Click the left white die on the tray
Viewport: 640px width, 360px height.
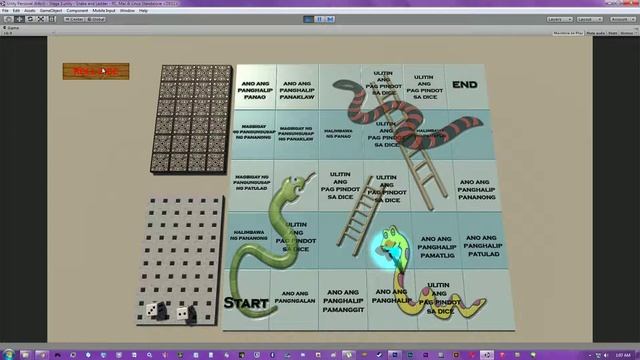[151, 310]
